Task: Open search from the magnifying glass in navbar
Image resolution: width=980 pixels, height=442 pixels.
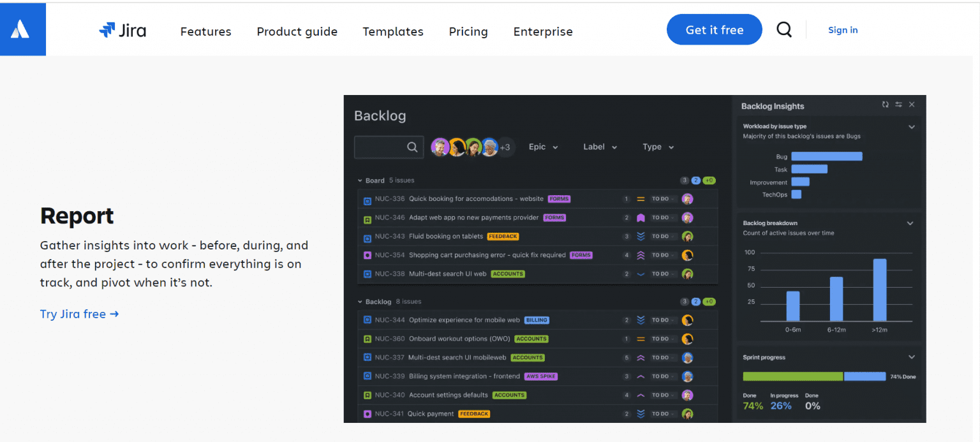Action: point(783,29)
